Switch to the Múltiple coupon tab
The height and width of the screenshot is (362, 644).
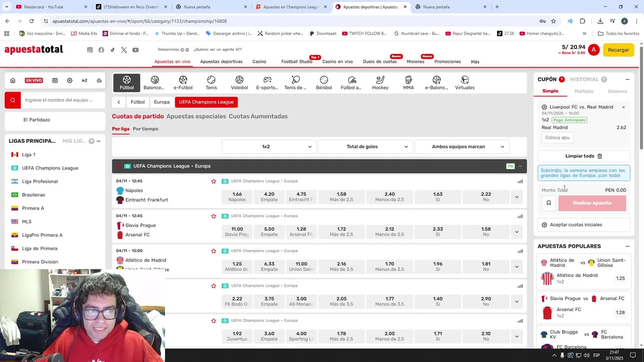584,92
